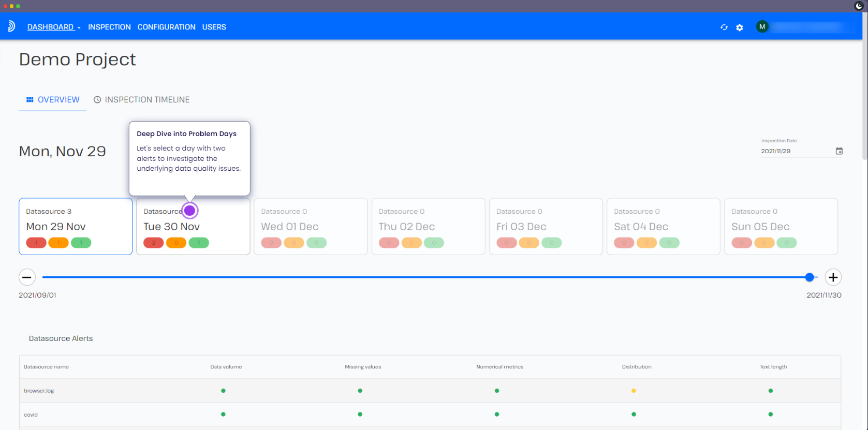Click the Data volume column header
This screenshot has width=868, height=430.
(x=226, y=367)
